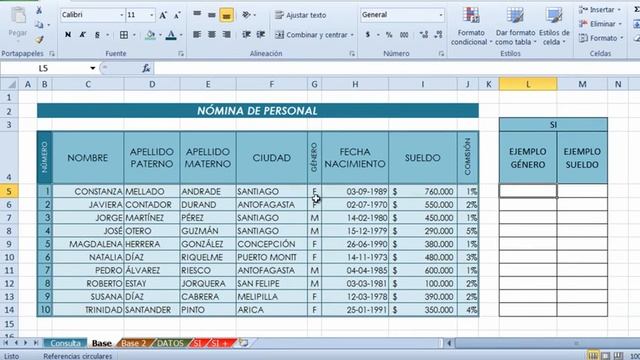
Task: Click the Select All corner triangle
Action: (x=11, y=84)
